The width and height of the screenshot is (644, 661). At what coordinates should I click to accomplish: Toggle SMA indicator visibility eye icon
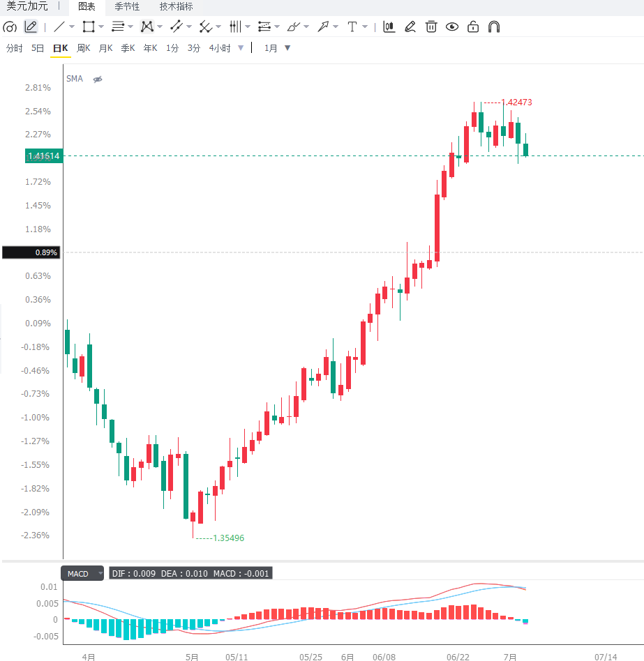98,79
